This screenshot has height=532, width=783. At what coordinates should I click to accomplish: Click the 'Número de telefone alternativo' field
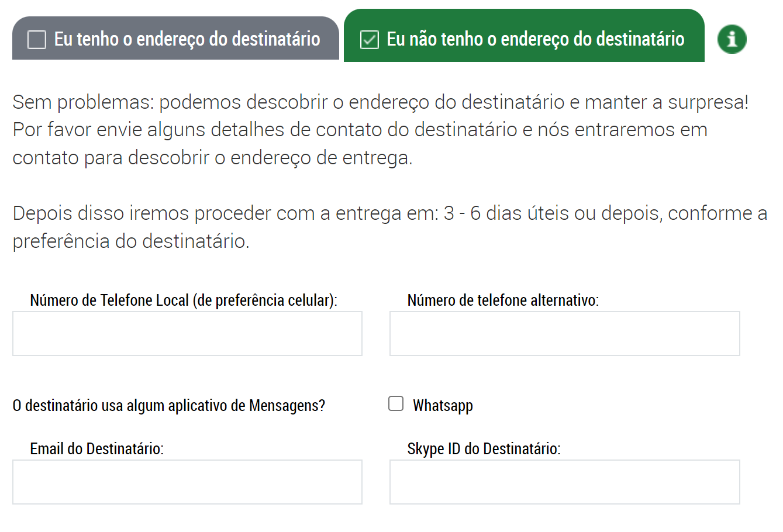click(564, 333)
